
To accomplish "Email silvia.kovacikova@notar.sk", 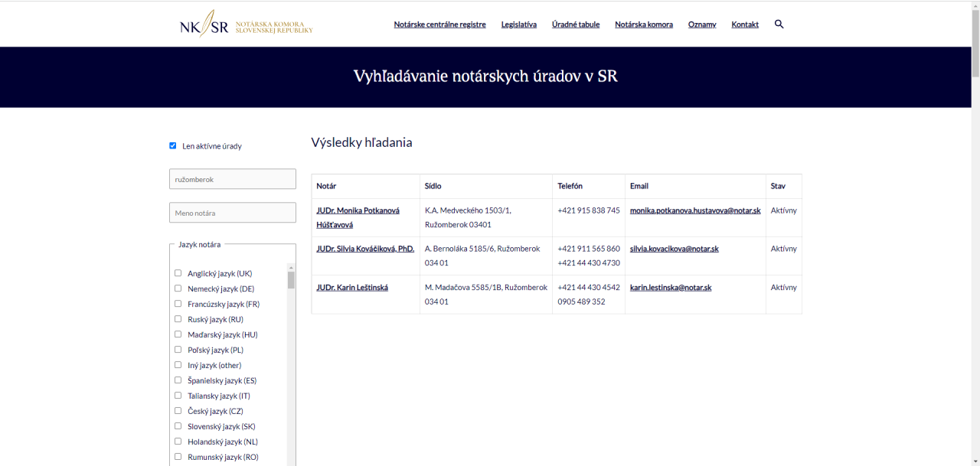I will pos(674,249).
